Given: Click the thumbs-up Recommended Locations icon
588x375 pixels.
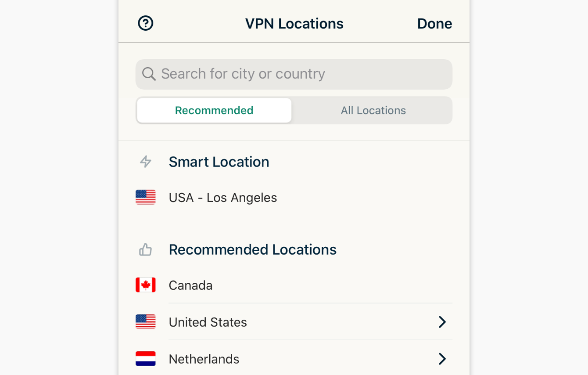Looking at the screenshot, I should coord(145,249).
